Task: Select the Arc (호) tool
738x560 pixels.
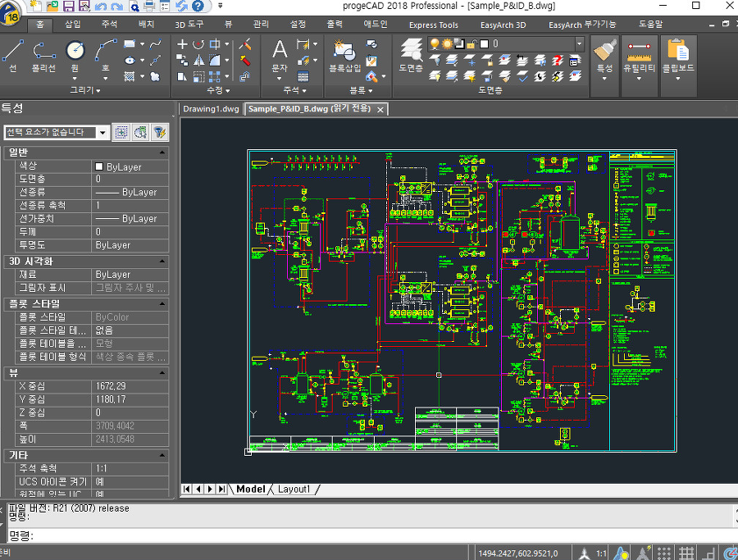Action: (x=106, y=56)
